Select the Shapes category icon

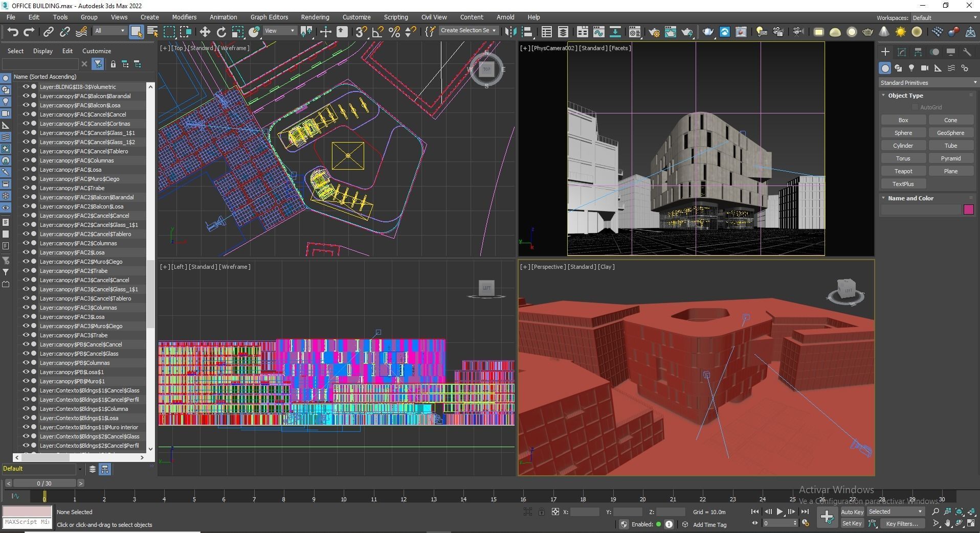pyautogui.click(x=898, y=68)
